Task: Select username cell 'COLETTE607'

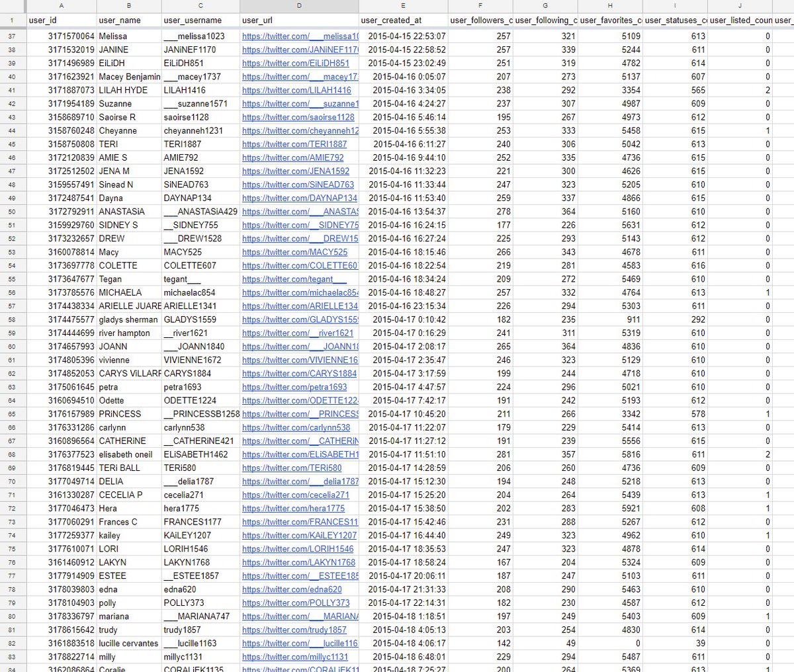Action: click(x=201, y=265)
